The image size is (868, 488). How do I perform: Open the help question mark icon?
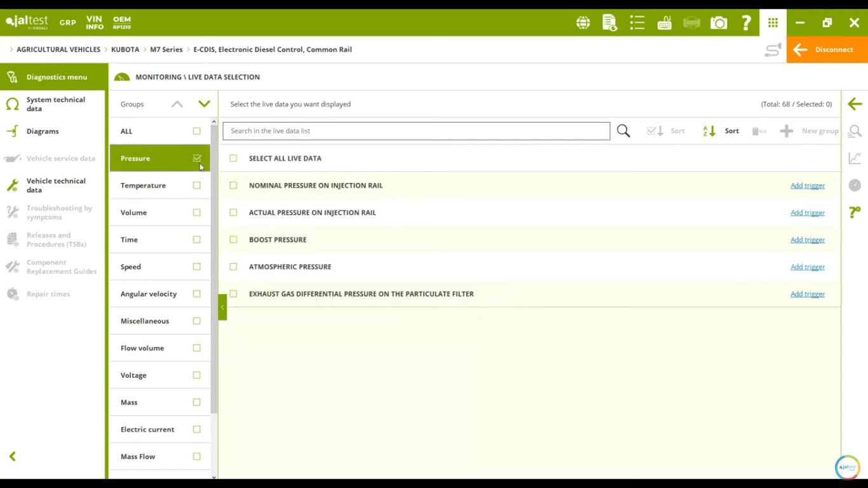pyautogui.click(x=746, y=23)
